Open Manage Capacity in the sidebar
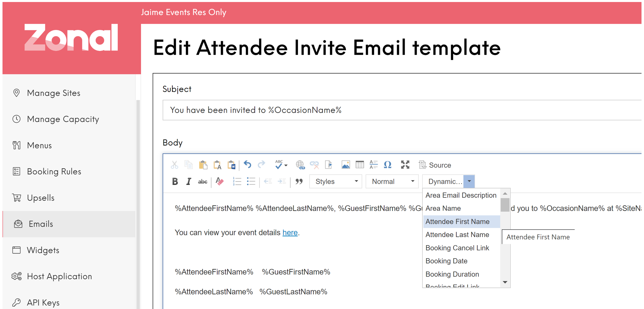644x309 pixels. [x=69, y=119]
